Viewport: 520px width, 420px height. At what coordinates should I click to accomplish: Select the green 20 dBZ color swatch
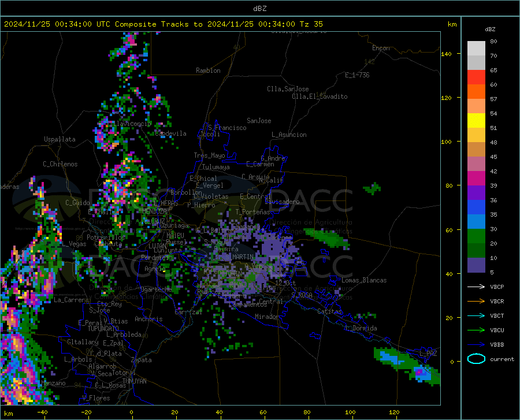coord(476,236)
